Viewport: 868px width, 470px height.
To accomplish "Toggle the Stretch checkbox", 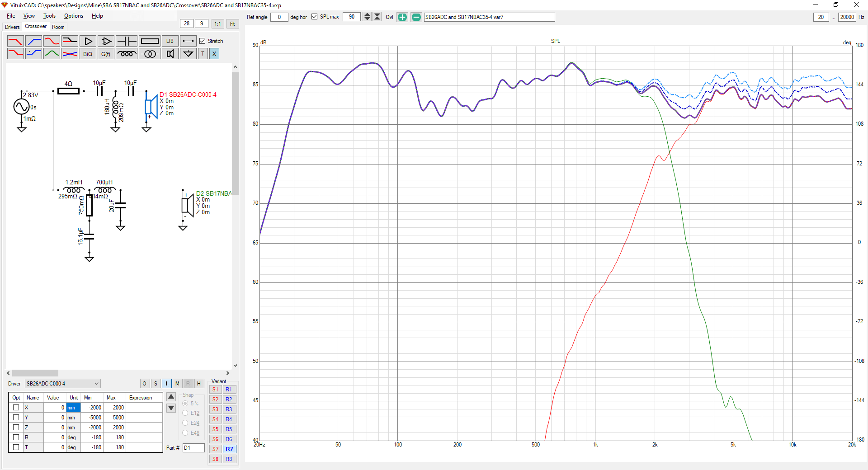I will [x=203, y=41].
